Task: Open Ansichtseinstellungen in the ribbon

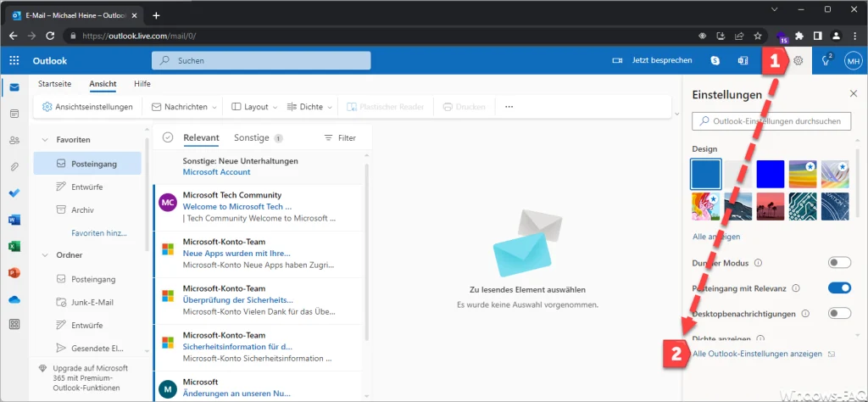Action: 87,107
